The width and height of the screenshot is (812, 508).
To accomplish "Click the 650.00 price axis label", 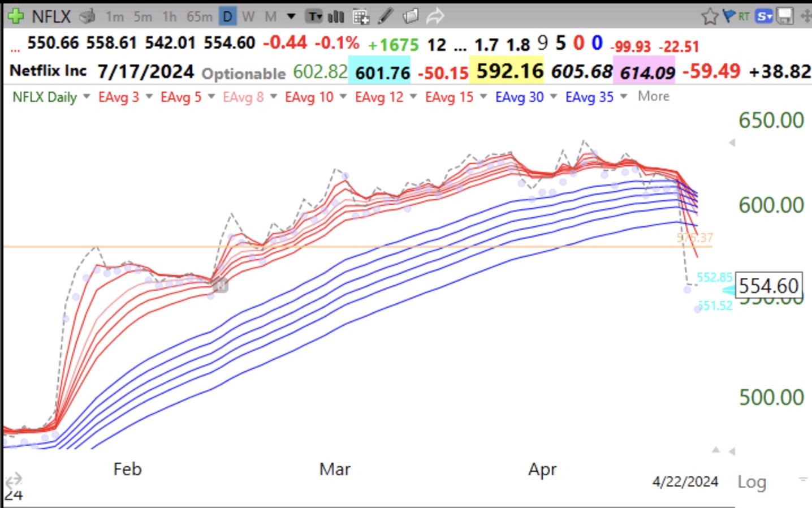I will 771,120.
